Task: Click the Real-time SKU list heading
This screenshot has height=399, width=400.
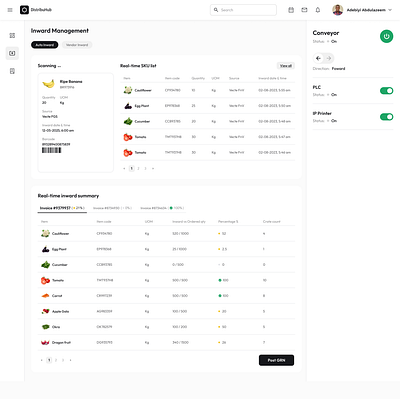Action: click(138, 66)
